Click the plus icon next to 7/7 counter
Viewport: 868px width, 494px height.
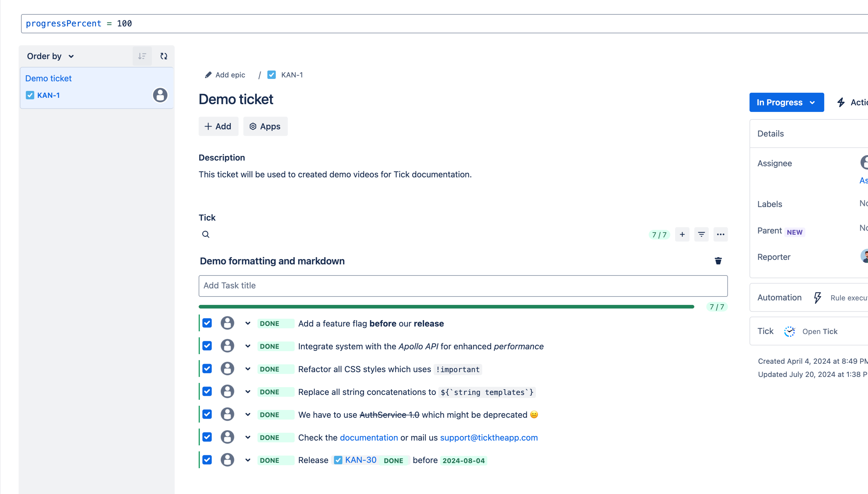click(682, 234)
